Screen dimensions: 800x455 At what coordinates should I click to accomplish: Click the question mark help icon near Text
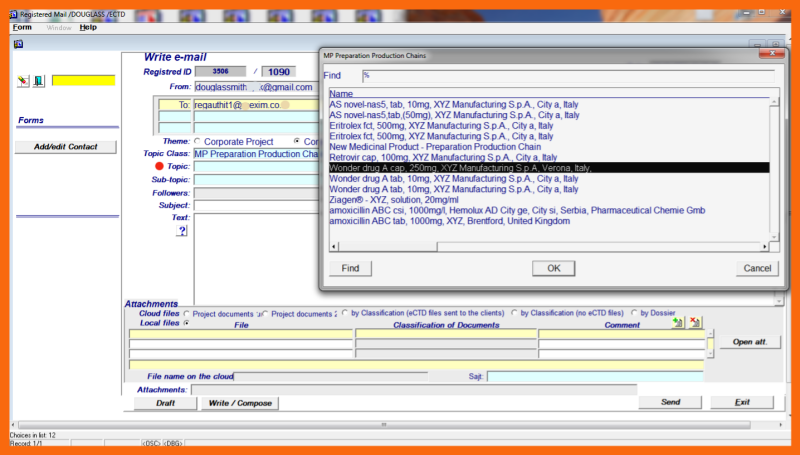182,231
